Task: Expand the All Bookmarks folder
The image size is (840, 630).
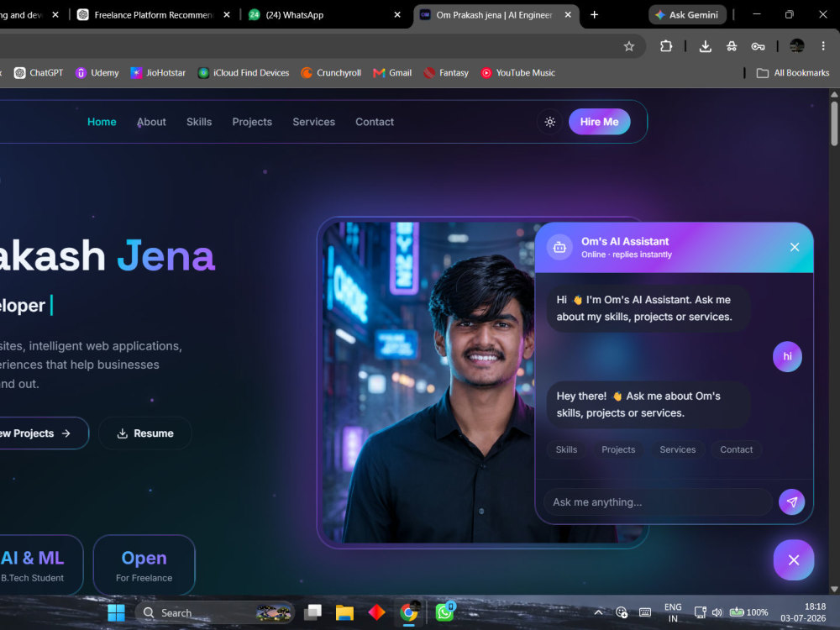Action: [x=793, y=73]
